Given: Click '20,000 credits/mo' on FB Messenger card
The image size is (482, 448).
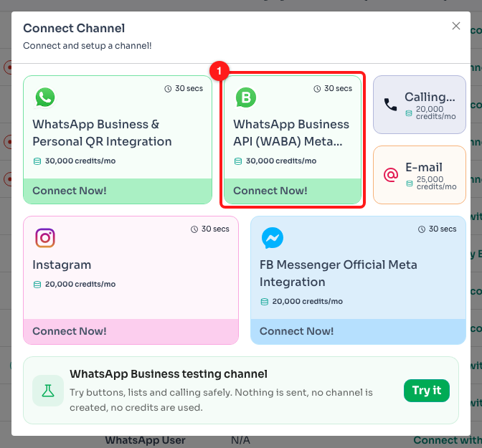Looking at the screenshot, I should [308, 302].
